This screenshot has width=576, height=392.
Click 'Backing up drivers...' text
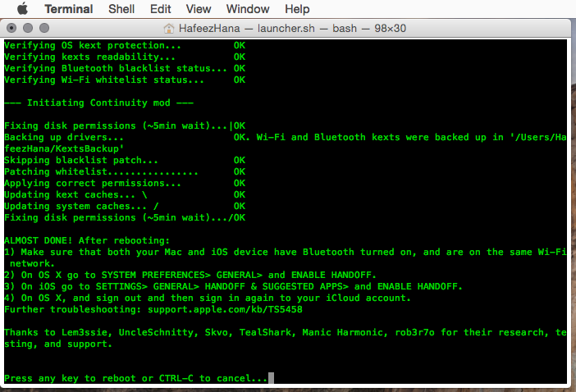tap(64, 137)
